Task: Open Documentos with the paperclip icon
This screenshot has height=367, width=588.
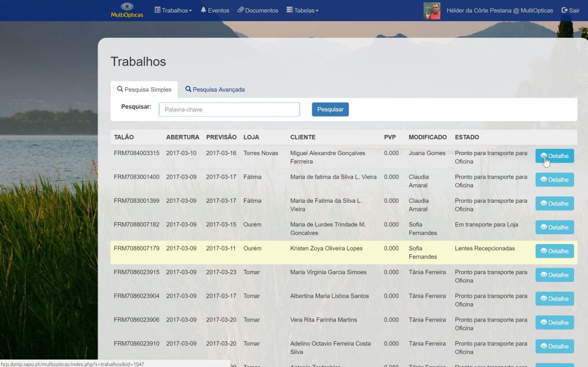Action: point(258,10)
